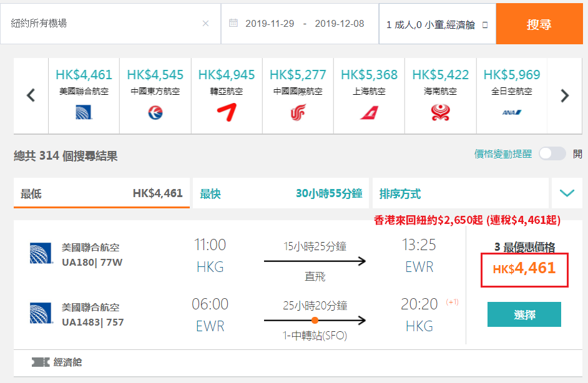Select HK$5,969 全日空航空 fare
The width and height of the screenshot is (588, 383).
(x=512, y=95)
